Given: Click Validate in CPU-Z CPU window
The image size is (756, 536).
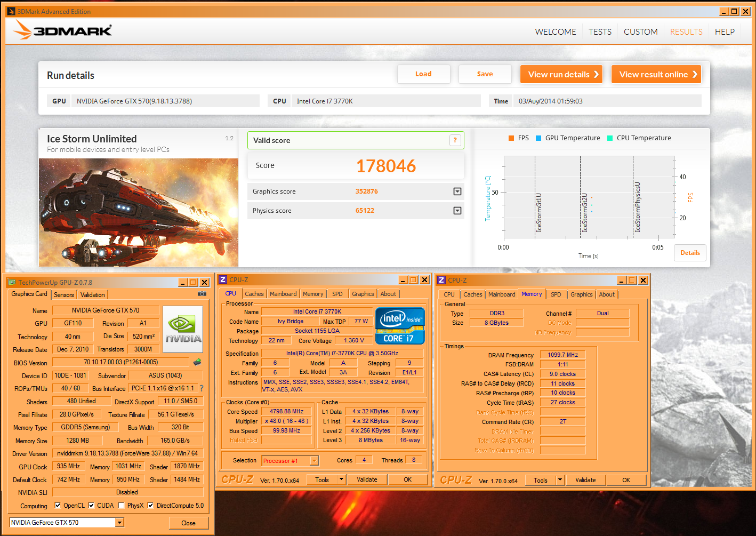Looking at the screenshot, I should coord(367,479).
